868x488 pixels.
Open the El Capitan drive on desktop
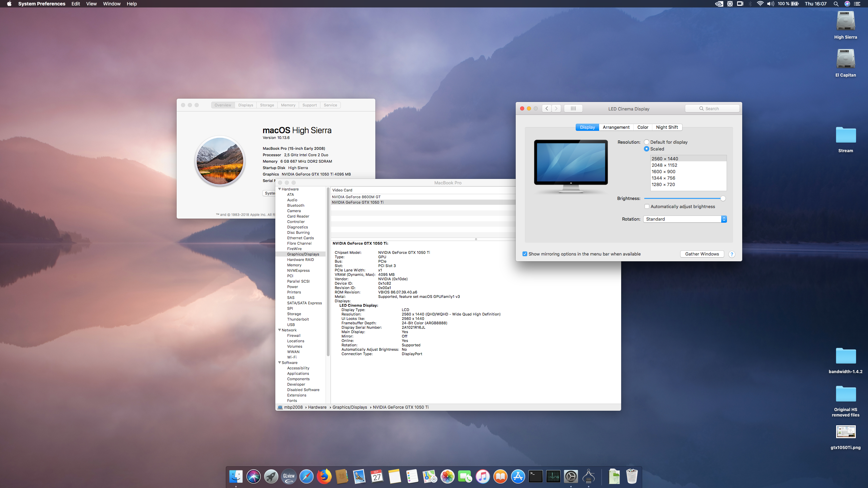coord(846,59)
